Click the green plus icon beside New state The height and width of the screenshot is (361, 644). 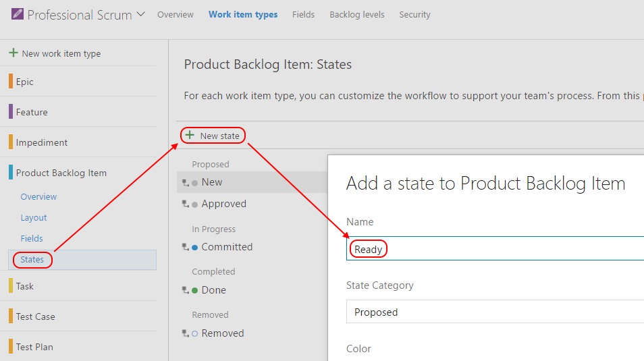(190, 135)
